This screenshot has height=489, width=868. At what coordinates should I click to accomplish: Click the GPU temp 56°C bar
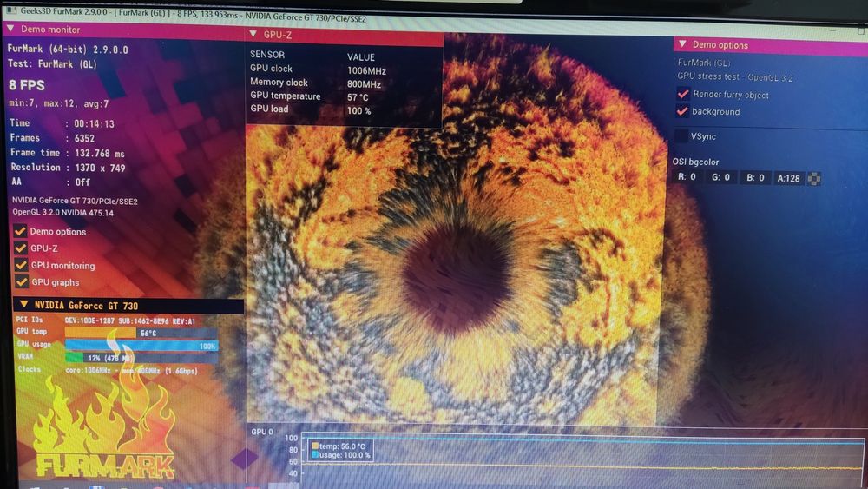[141, 333]
